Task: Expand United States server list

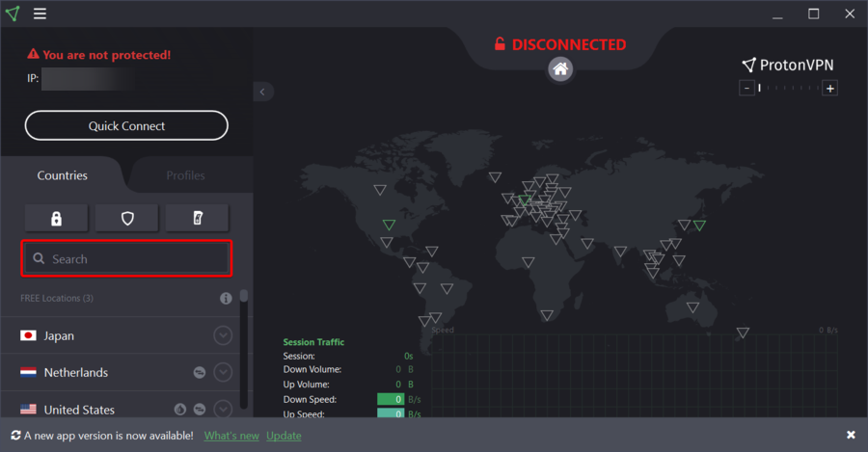Action: (223, 410)
